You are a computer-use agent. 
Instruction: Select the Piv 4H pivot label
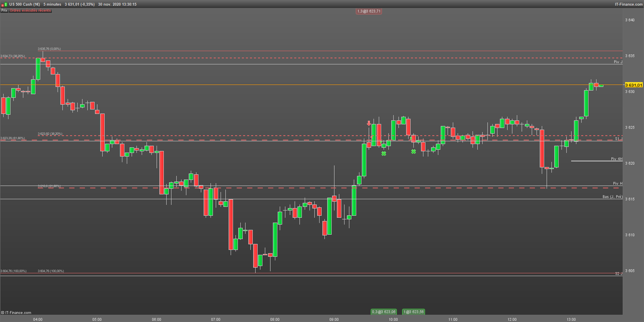tap(617, 159)
